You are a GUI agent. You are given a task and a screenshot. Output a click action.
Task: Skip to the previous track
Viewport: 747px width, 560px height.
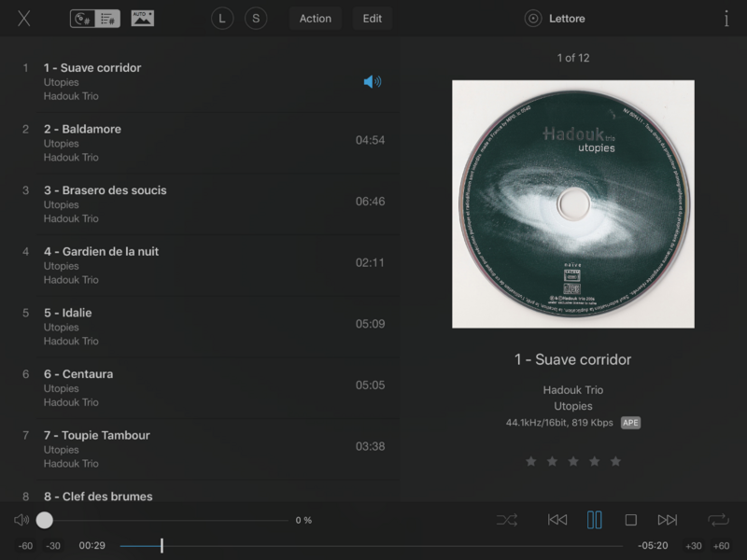pyautogui.click(x=557, y=520)
